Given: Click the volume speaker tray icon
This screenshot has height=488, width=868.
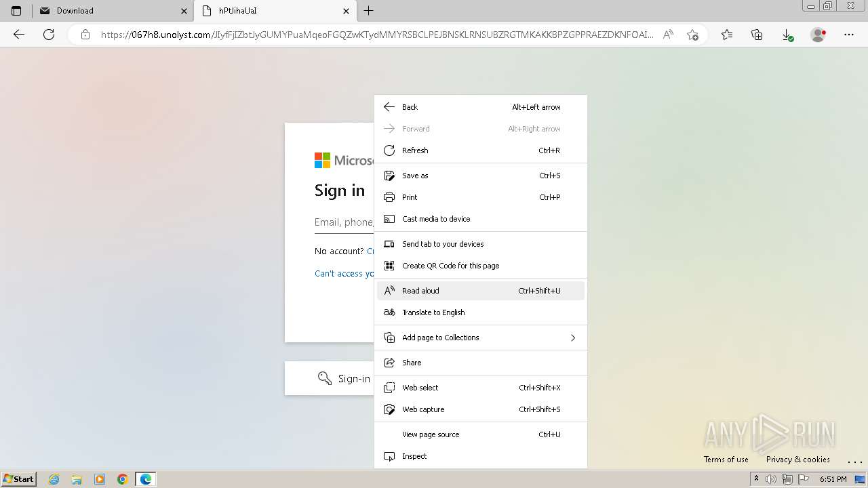Looking at the screenshot, I should point(771,479).
